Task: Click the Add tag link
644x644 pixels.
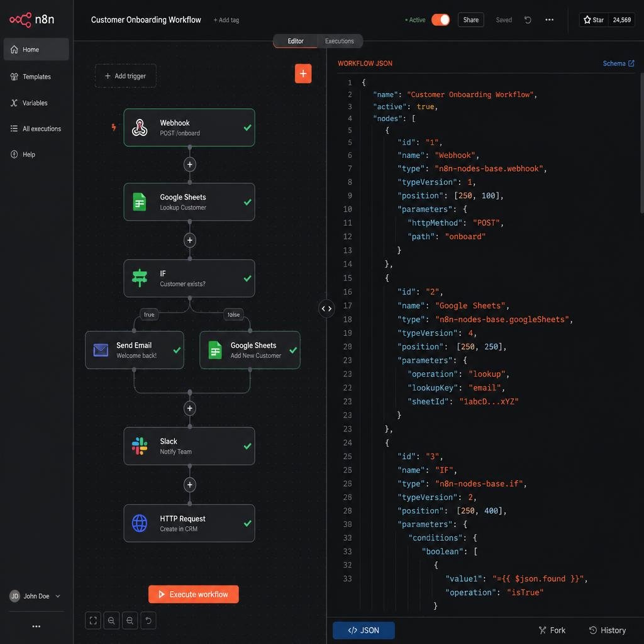Action: coord(226,20)
